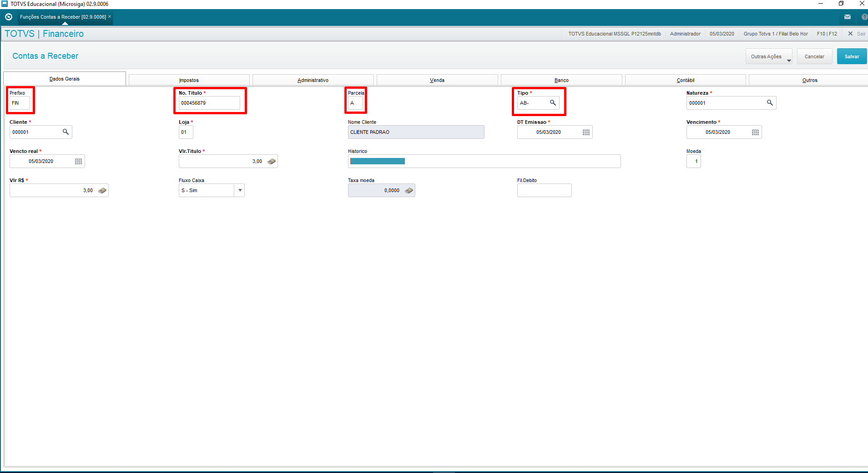Click the TOTVS logo icon in the tab bar
This screenshot has height=473, width=868.
[x=9, y=17]
